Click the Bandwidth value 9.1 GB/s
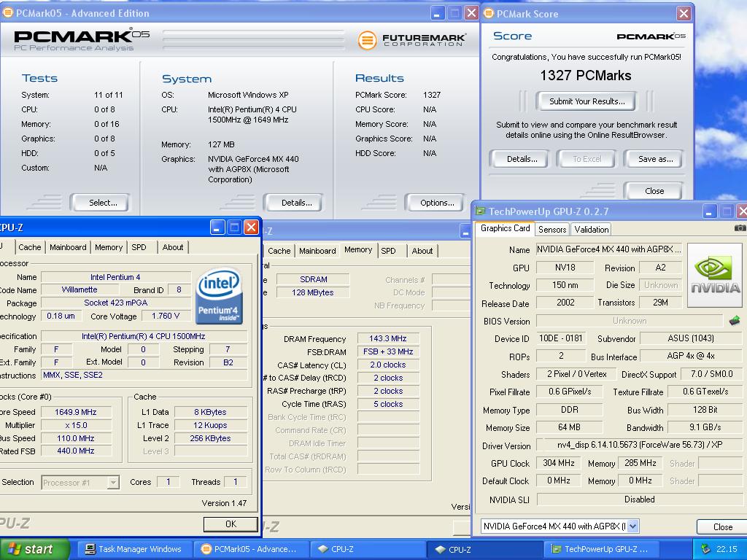Viewport: 747px width, 560px height. (705, 427)
